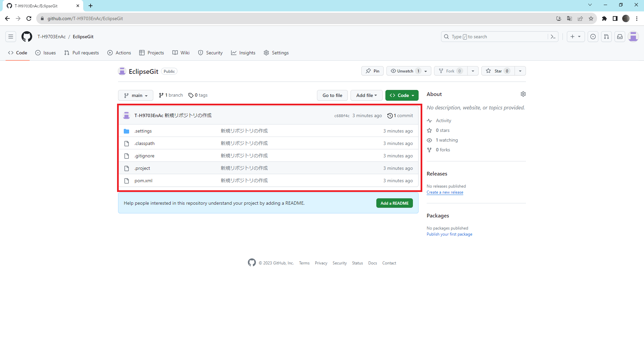Viewport: 644px width, 349px height.
Task: Open the command palette icon
Action: (553, 37)
